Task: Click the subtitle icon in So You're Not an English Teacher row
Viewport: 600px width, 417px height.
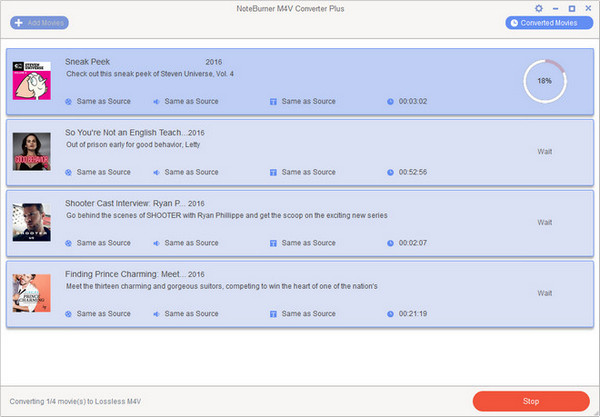Action: tap(273, 173)
